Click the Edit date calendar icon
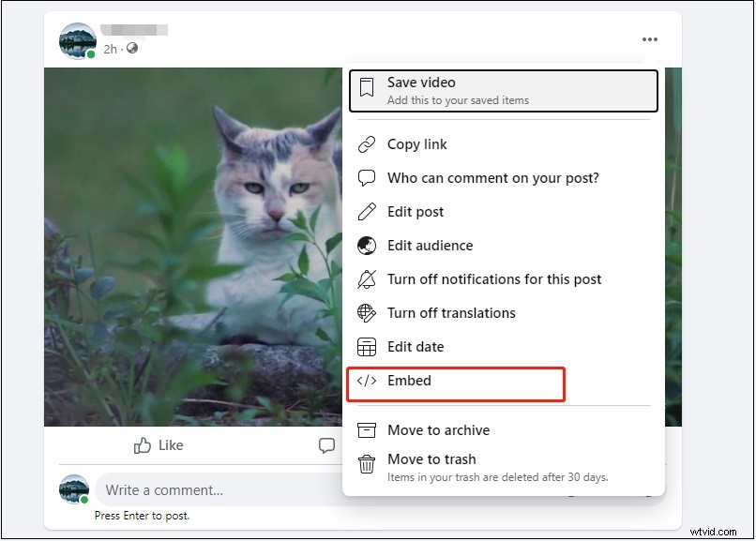 (x=366, y=347)
